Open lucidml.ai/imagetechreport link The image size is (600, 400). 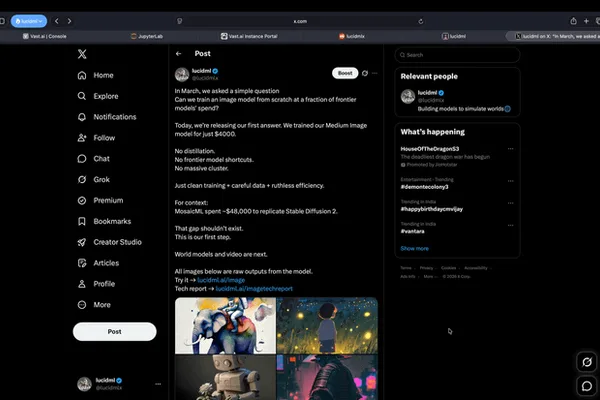(254, 289)
